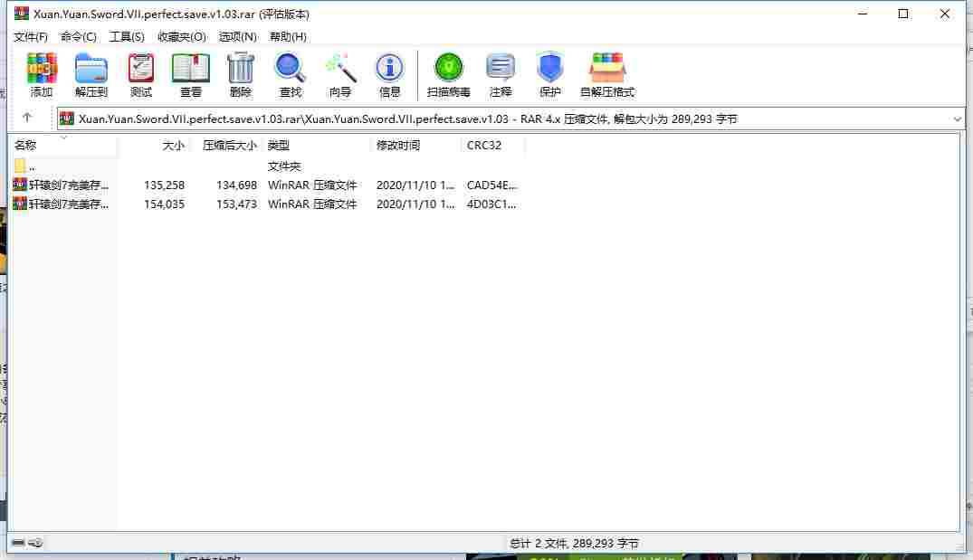This screenshot has height=560, width=973.
Task: Open the 选项(N) menu
Action: pyautogui.click(x=237, y=36)
